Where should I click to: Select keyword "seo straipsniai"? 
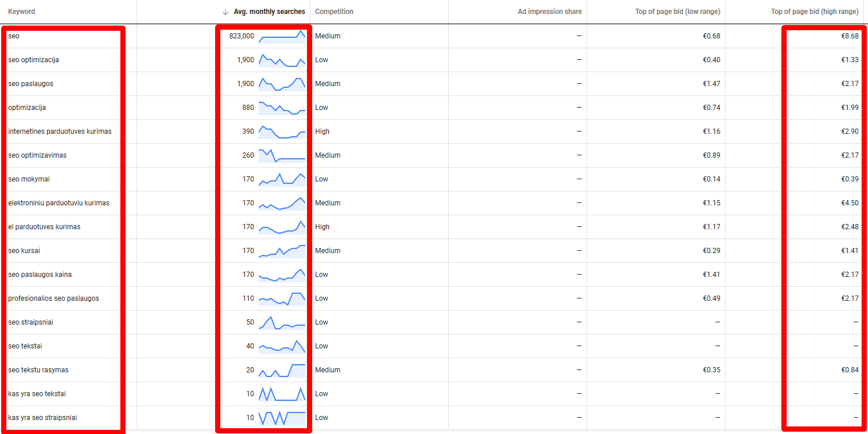(31, 322)
